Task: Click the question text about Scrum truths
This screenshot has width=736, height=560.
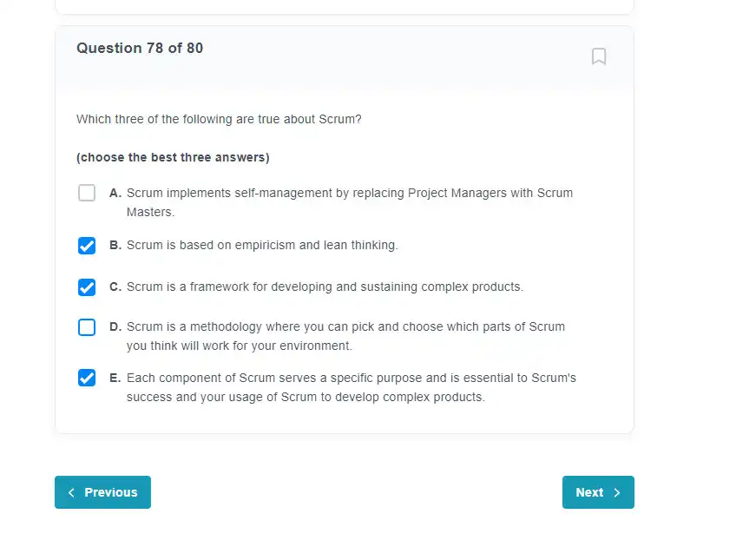Action: tap(219, 119)
